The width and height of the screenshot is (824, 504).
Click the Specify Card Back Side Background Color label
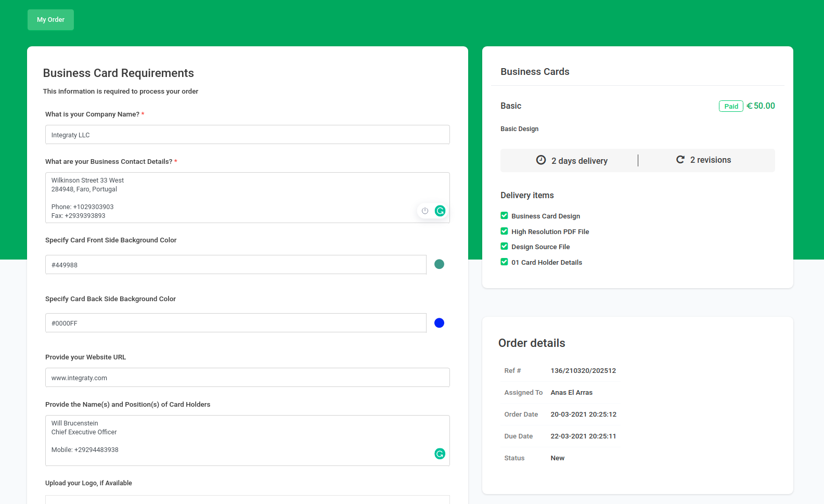coord(110,299)
